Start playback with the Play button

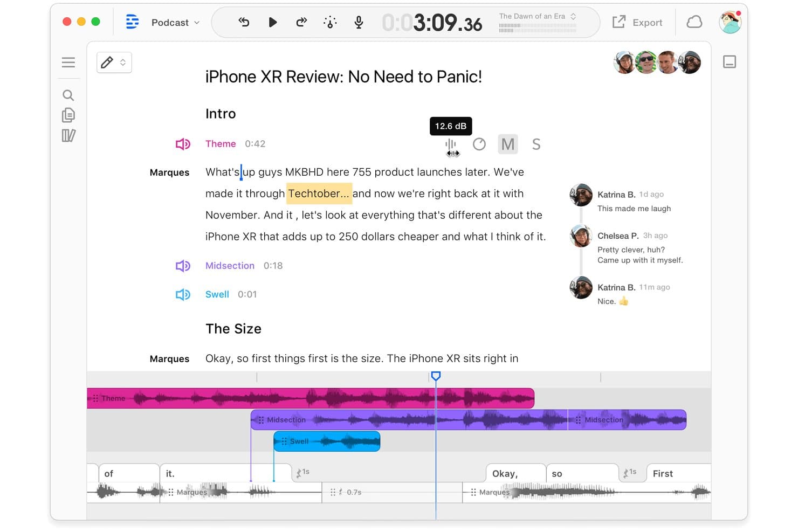[273, 22]
